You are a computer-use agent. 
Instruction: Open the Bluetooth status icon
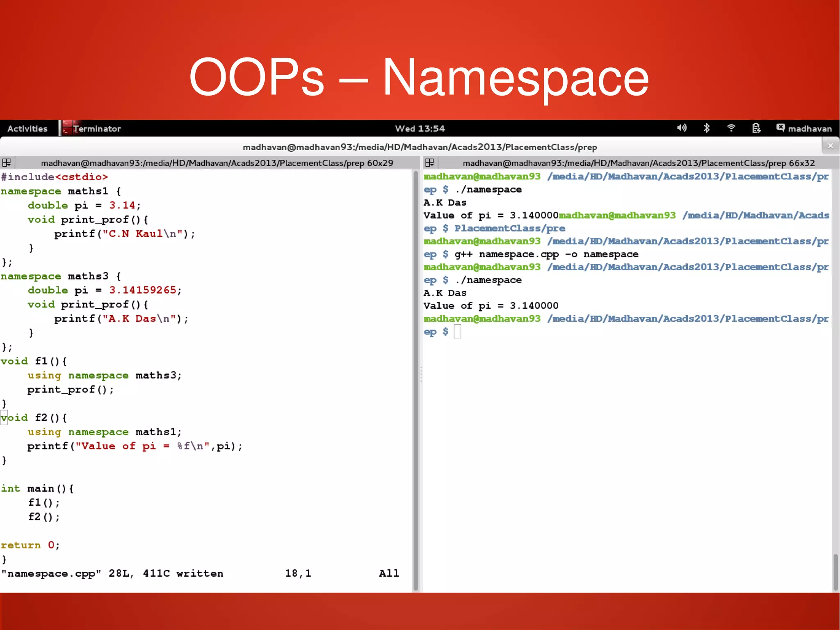pyautogui.click(x=706, y=128)
